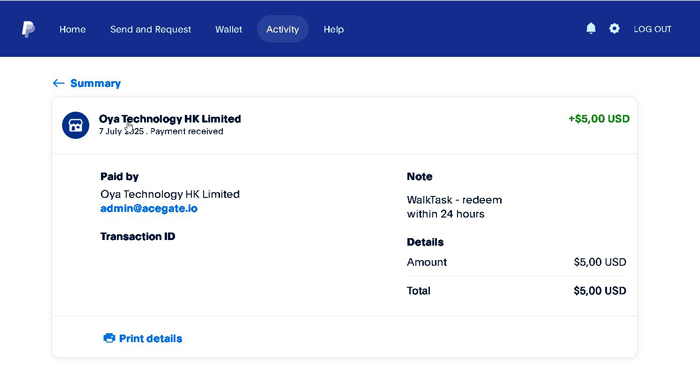Click the 'Note' heading
This screenshot has height=384, width=700.
click(419, 176)
